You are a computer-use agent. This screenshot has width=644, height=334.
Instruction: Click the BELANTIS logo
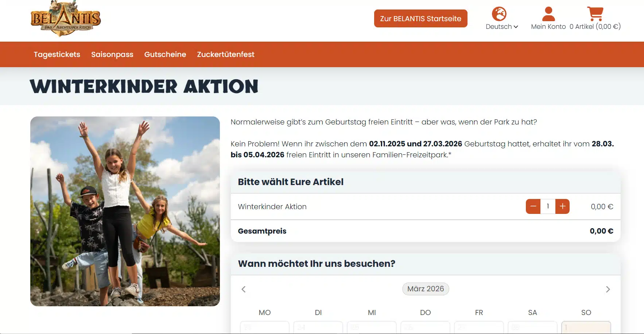coord(66,19)
